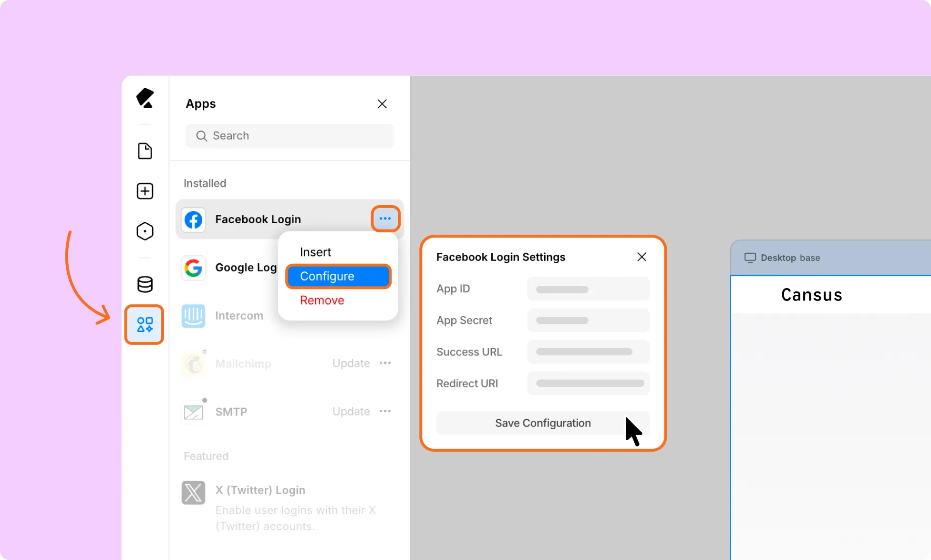Open the SMTP more options menu

[385, 412]
